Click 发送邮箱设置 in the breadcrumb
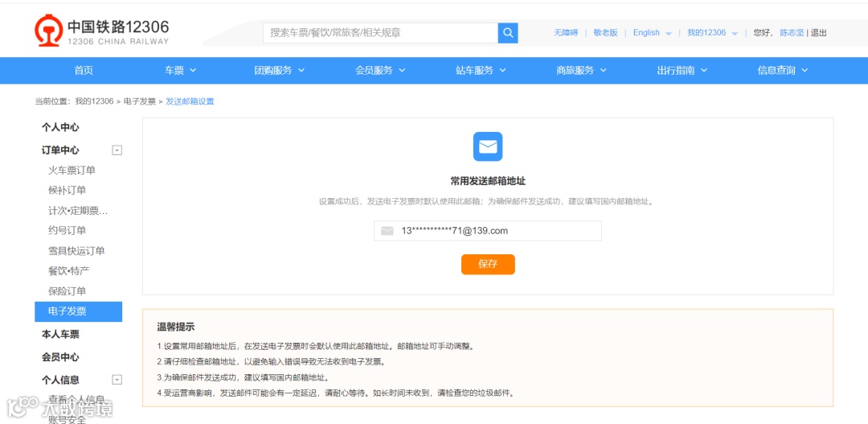Screen dimensions: 868x424 pos(190,101)
